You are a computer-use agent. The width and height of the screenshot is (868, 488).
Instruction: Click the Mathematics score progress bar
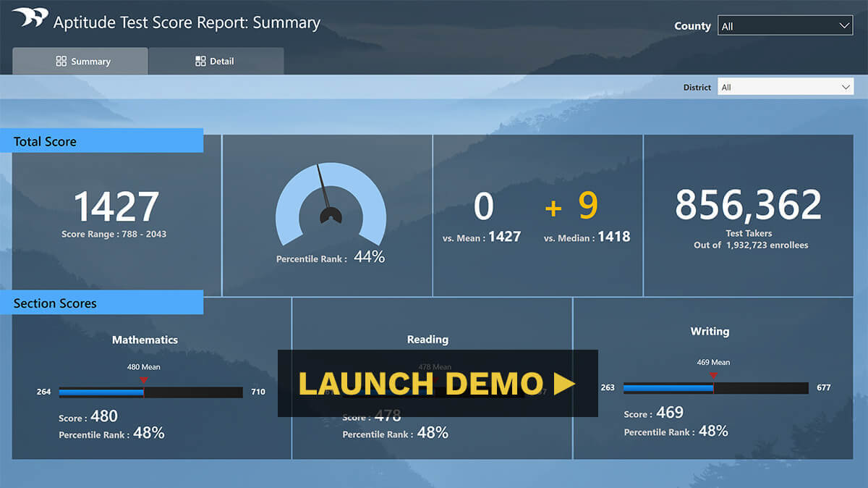[150, 392]
